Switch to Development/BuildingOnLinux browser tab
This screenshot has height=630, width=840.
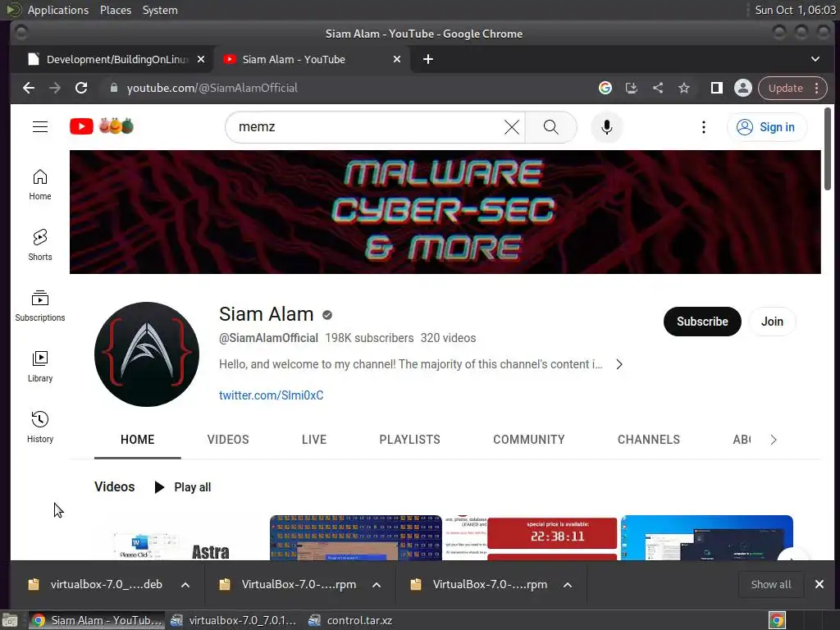112,59
